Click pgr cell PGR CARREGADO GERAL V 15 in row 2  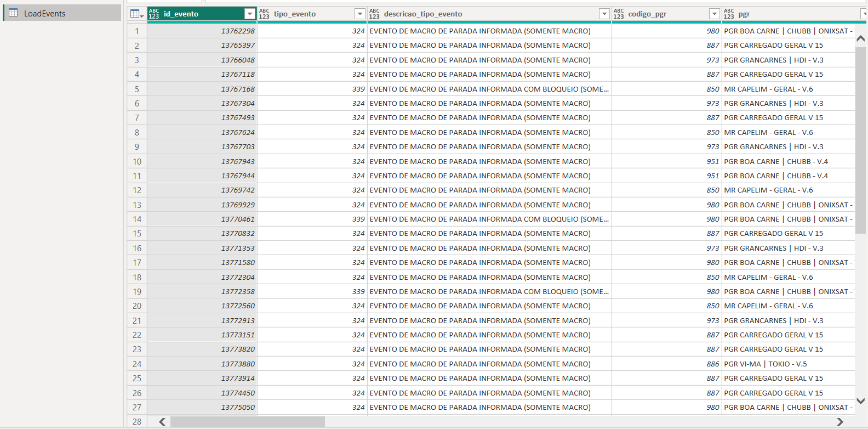(x=788, y=46)
